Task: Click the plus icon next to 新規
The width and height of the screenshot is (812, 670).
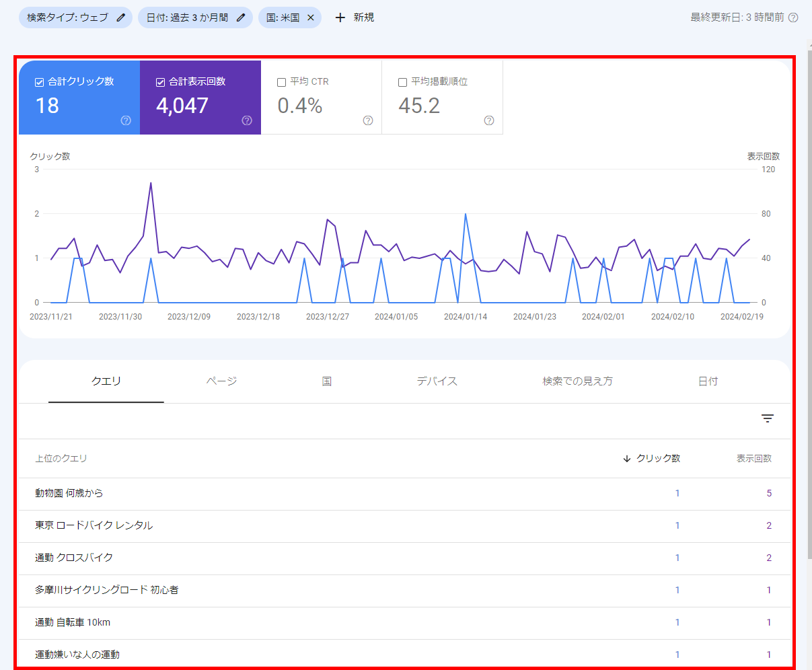Action: click(x=340, y=17)
